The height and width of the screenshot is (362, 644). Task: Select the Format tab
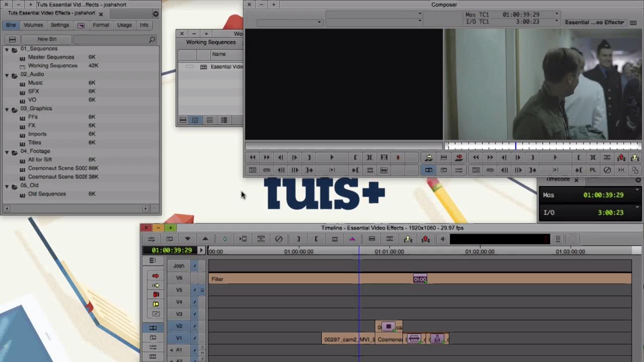coord(101,25)
